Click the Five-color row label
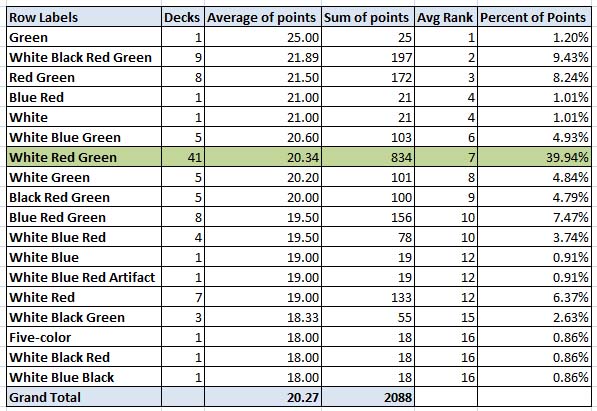597x411 pixels. pos(84,337)
